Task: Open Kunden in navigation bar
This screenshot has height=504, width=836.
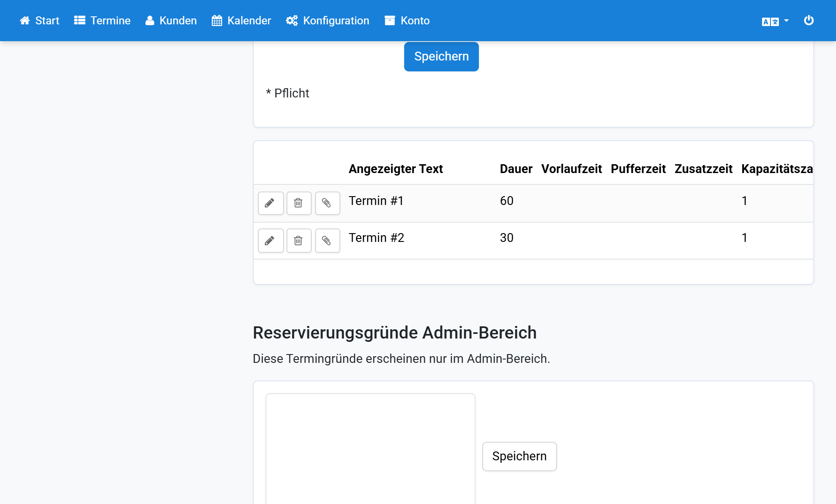Action: (171, 21)
